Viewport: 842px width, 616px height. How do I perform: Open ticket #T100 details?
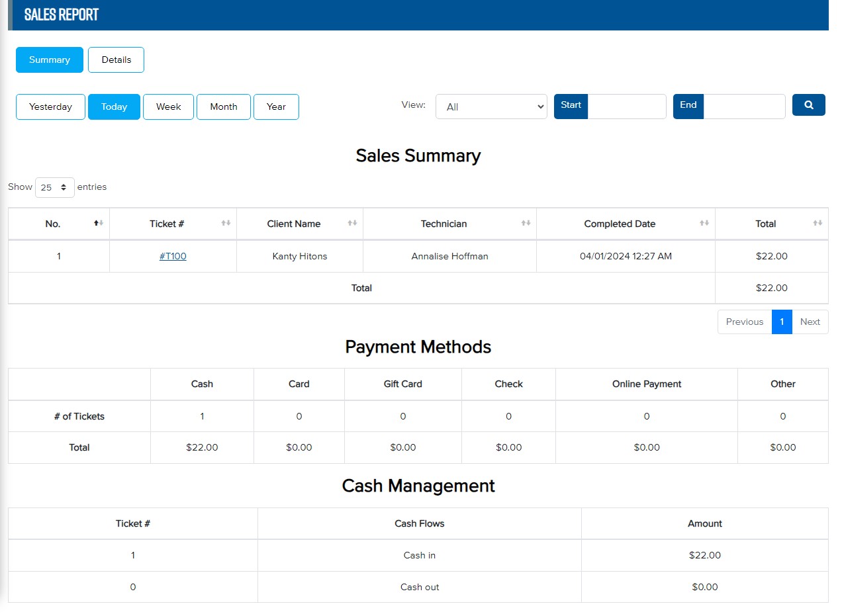pos(173,256)
